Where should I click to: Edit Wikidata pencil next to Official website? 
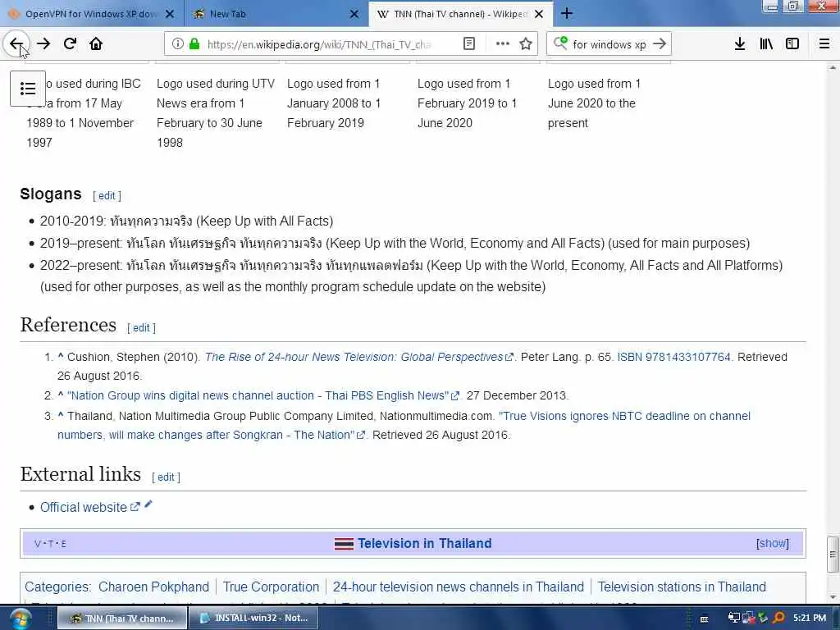tap(148, 504)
